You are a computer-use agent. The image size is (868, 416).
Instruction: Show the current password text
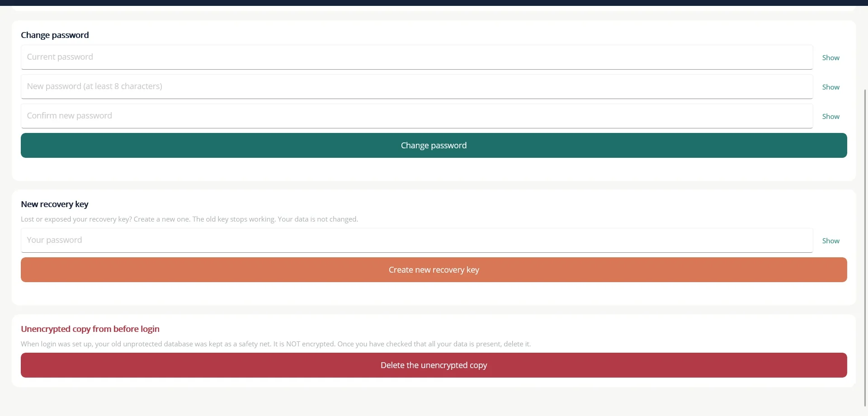(x=830, y=57)
